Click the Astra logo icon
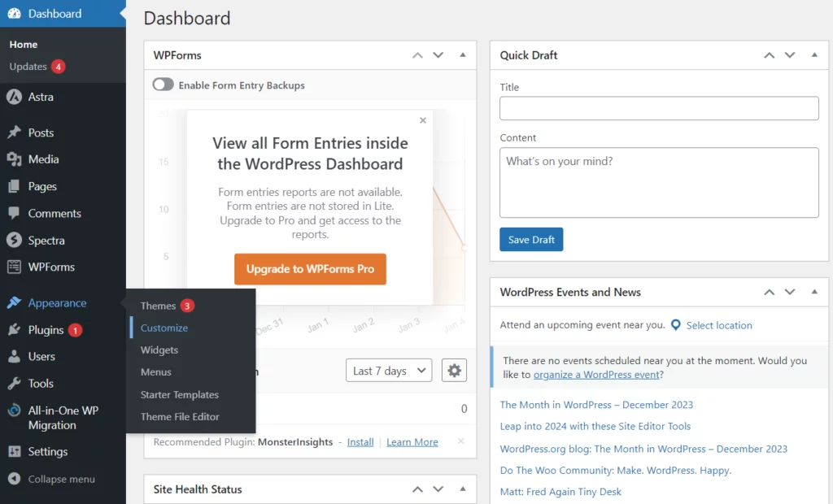The height and width of the screenshot is (504, 833). pyautogui.click(x=15, y=97)
